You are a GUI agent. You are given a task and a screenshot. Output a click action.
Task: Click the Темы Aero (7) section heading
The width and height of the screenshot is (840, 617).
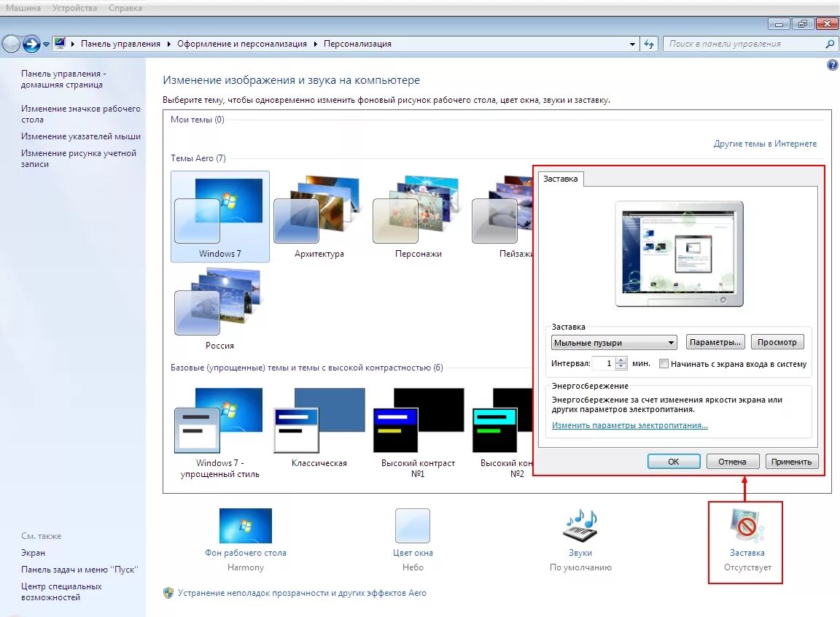click(198, 158)
